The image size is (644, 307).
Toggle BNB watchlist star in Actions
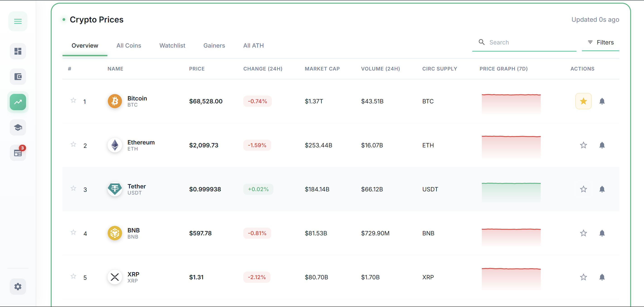[x=583, y=233]
